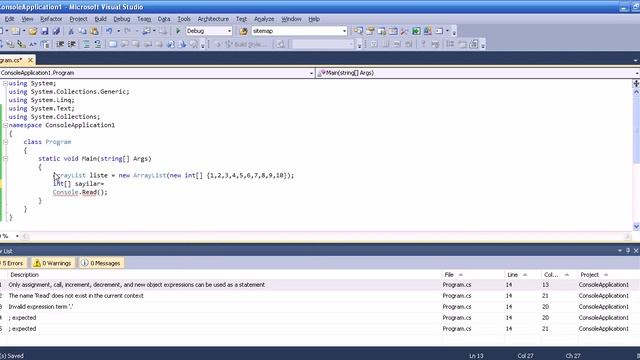This screenshot has width=640, height=360.
Task: Sort error list by Description column
Action: click(224, 275)
